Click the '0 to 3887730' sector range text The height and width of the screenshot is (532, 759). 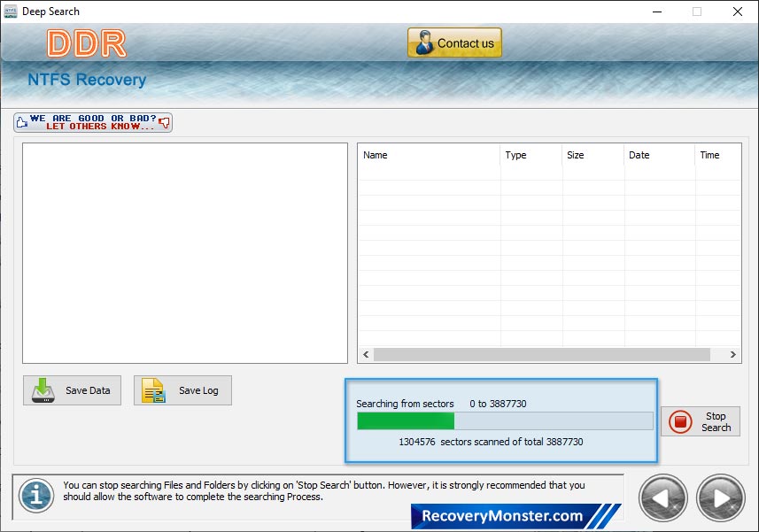[498, 404]
